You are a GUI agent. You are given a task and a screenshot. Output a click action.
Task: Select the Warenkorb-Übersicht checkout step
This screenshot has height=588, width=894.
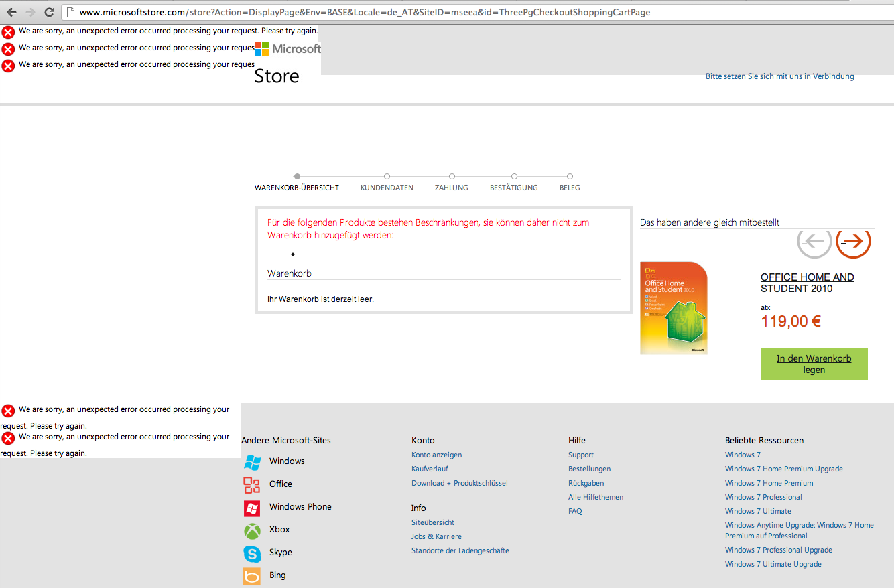tap(297, 188)
